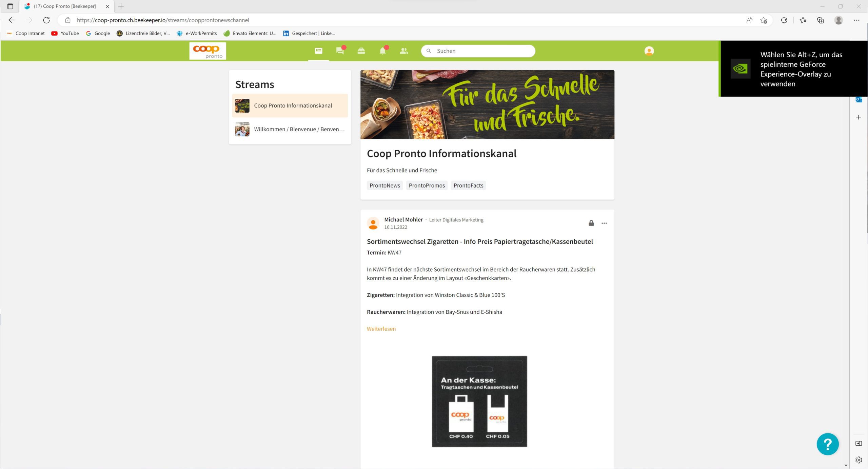Click the post date 16.11.2022

[395, 227]
